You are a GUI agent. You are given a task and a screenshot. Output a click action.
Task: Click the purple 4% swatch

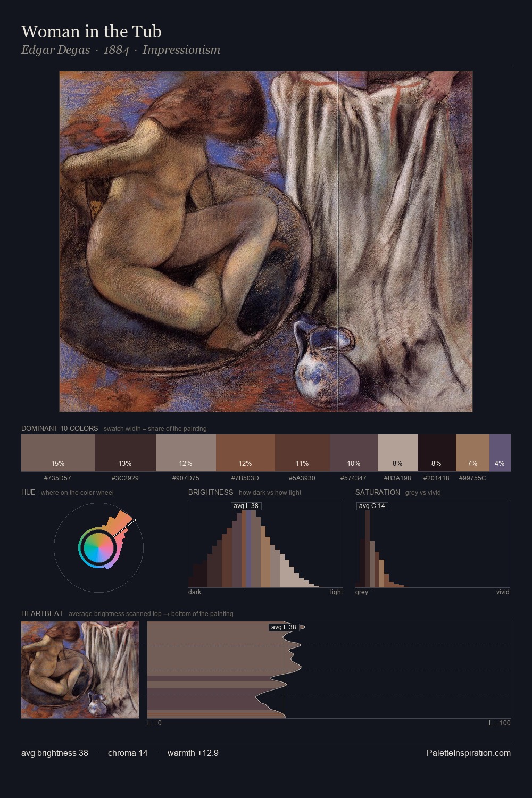tap(500, 453)
